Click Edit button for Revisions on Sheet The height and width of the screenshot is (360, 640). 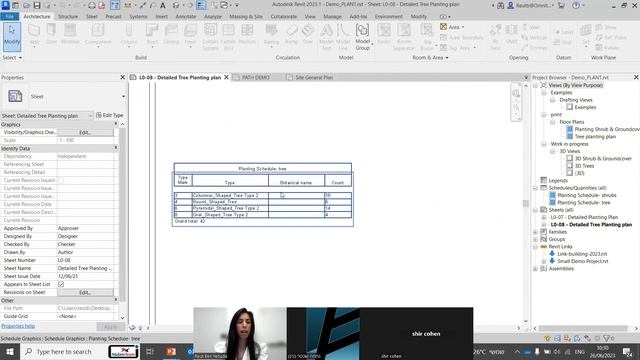tap(85, 292)
